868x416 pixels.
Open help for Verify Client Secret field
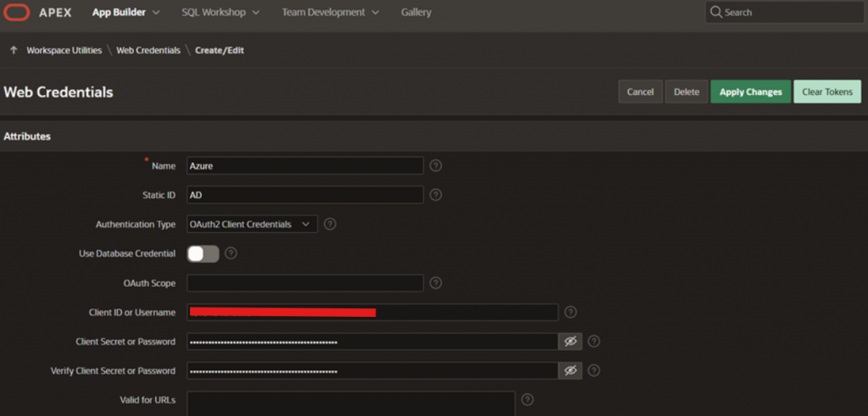click(x=593, y=370)
